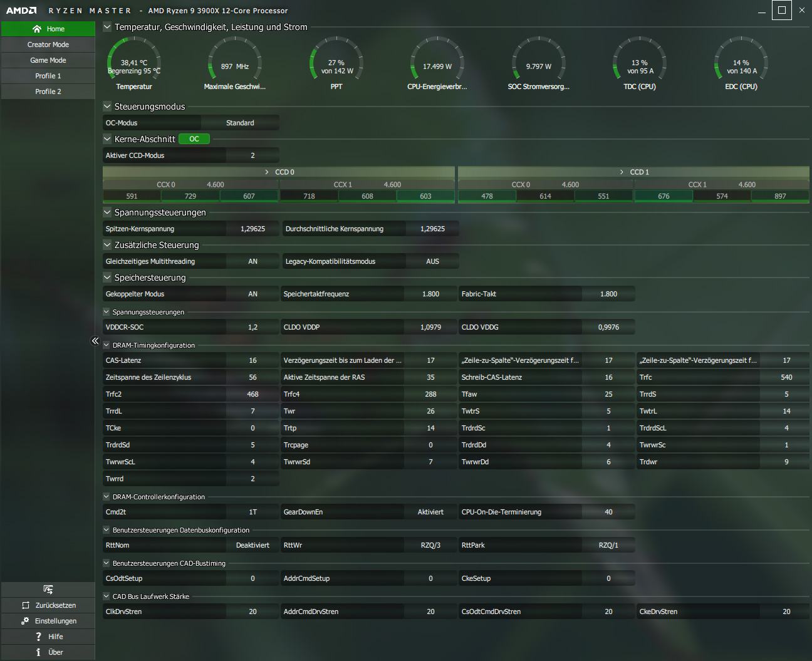812x661 pixels.
Task: Select Profile 2
Action: tap(48, 91)
